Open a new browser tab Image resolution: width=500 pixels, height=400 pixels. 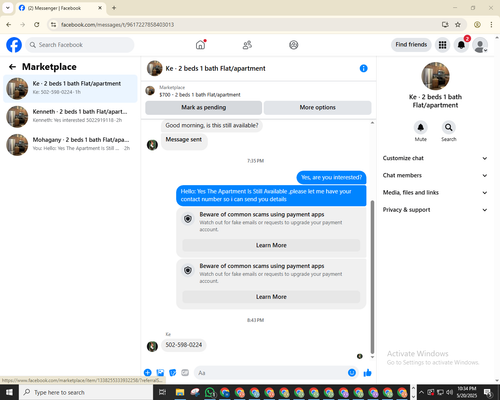click(x=114, y=8)
